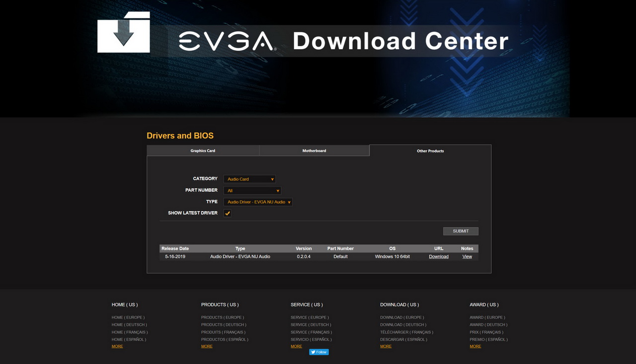The height and width of the screenshot is (364, 636).
Task: Open HOME ( DEUTSCH ) footer link
Action: point(129,325)
